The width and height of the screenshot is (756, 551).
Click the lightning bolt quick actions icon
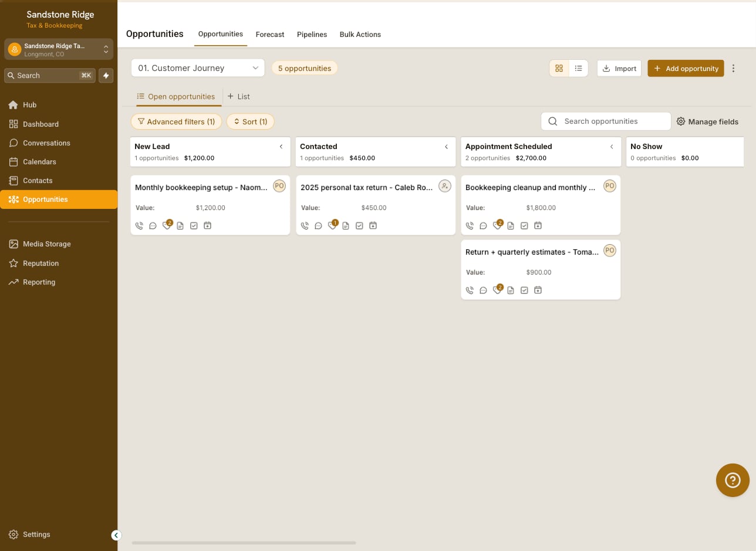(106, 75)
